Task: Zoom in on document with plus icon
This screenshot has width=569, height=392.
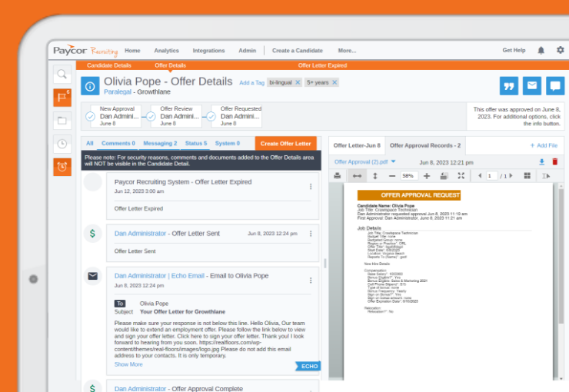Action: tap(427, 176)
